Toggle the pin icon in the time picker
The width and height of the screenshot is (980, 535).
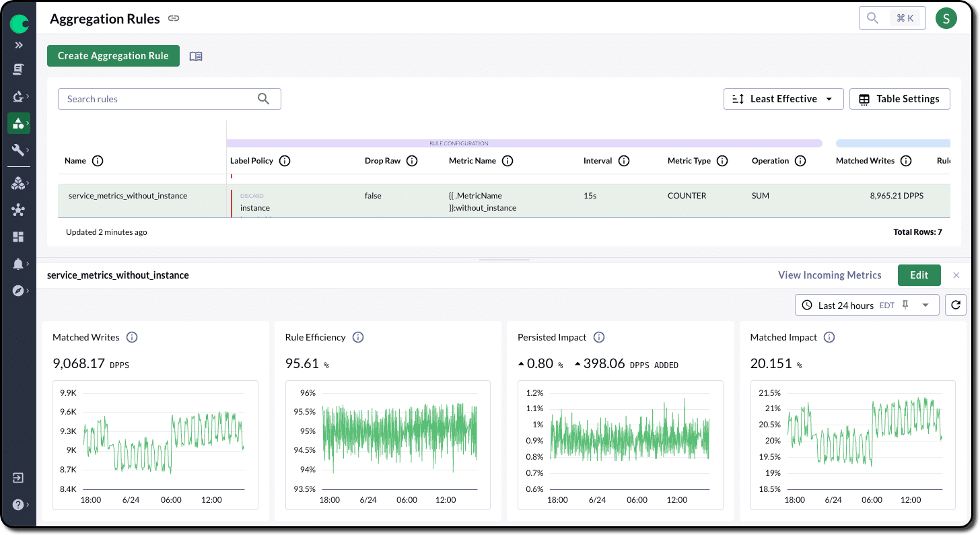tap(905, 305)
